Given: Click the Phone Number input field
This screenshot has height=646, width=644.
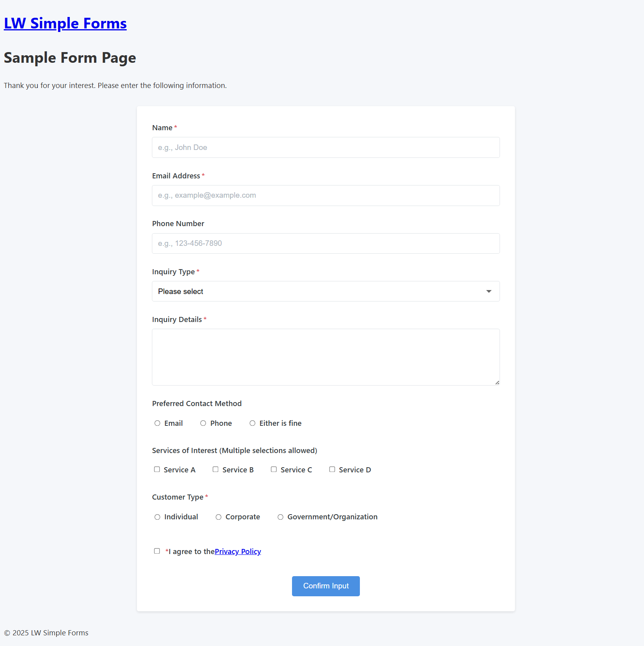Looking at the screenshot, I should [x=326, y=243].
